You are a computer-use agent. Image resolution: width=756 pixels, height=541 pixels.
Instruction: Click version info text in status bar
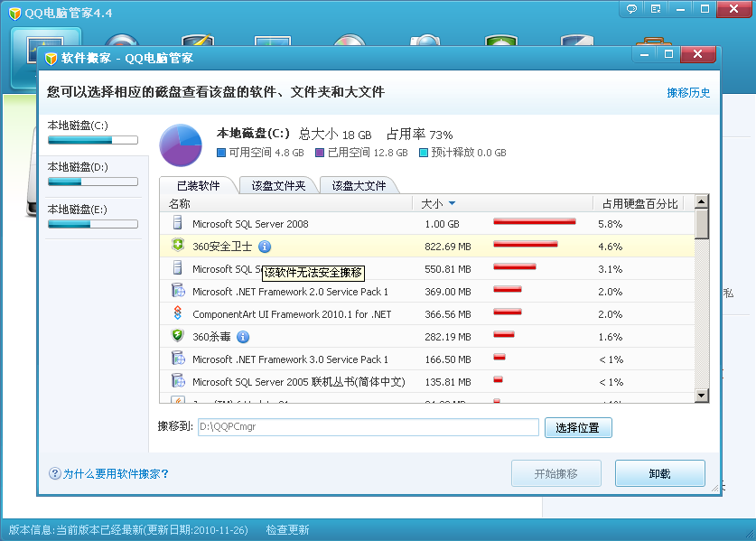click(x=128, y=530)
